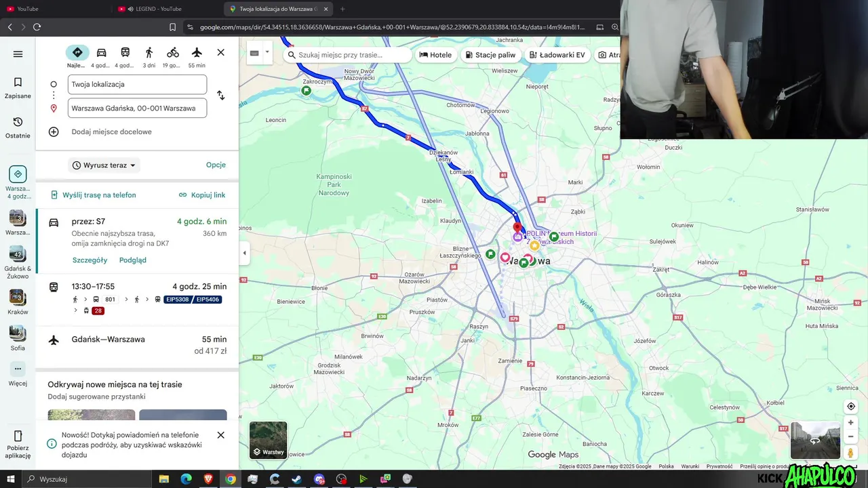Filter by Ładowarki EV chip
This screenshot has height=488, width=868.
point(557,55)
